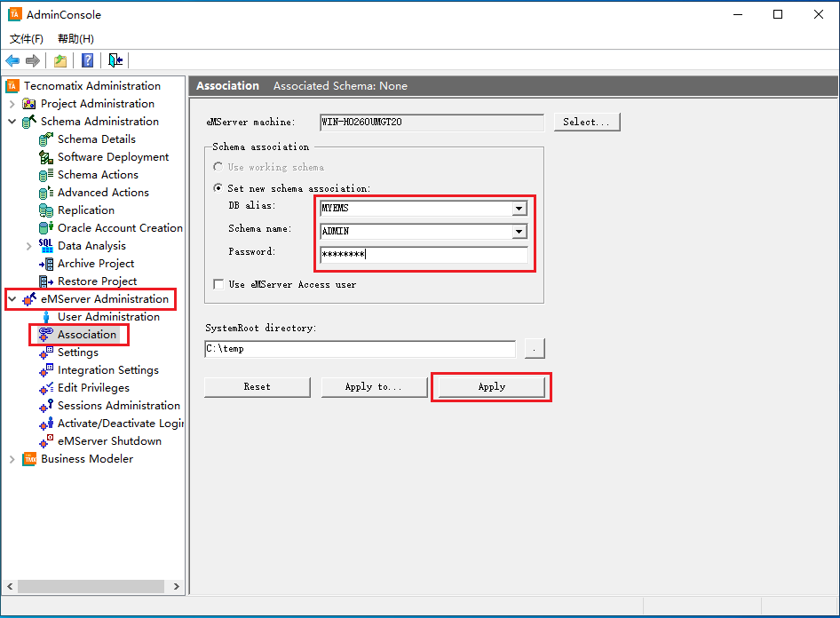The image size is (840, 618).
Task: Click the SystemRoot directory text field
Action: coord(360,349)
